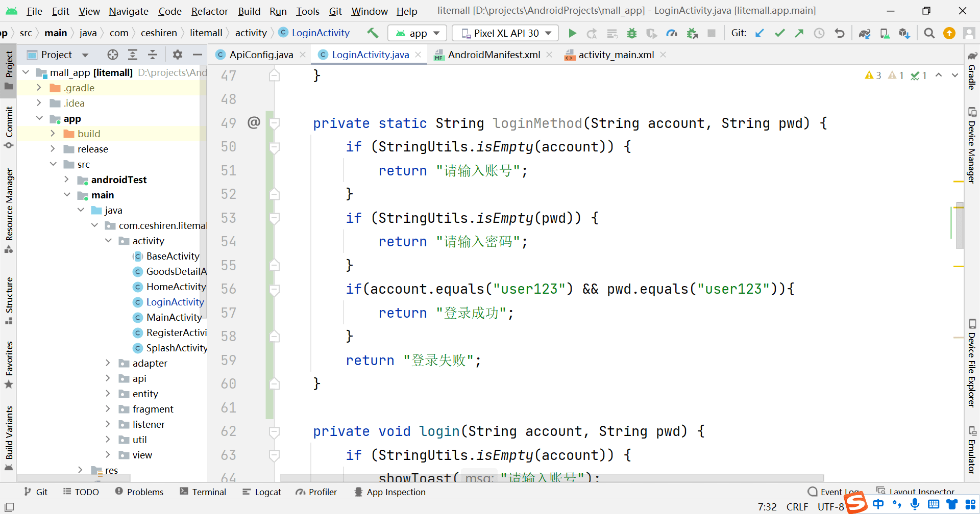Open the Device Manager toolbar icon

tap(885, 33)
